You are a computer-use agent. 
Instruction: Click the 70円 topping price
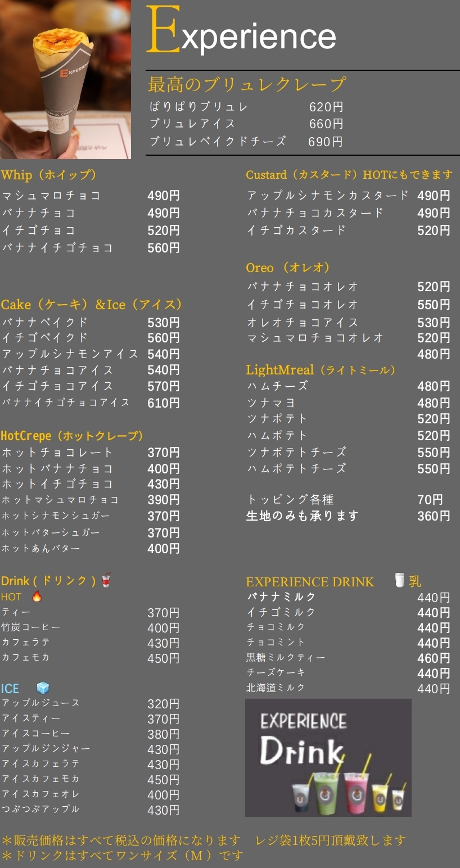click(x=430, y=500)
